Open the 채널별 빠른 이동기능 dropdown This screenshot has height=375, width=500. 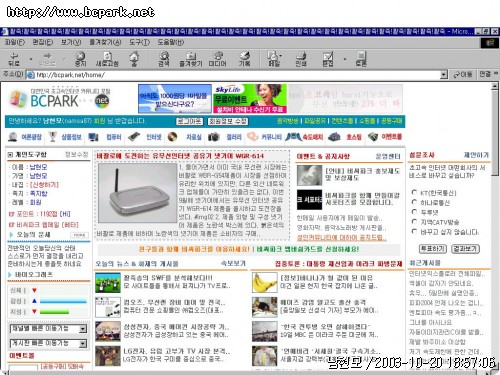click(x=83, y=329)
